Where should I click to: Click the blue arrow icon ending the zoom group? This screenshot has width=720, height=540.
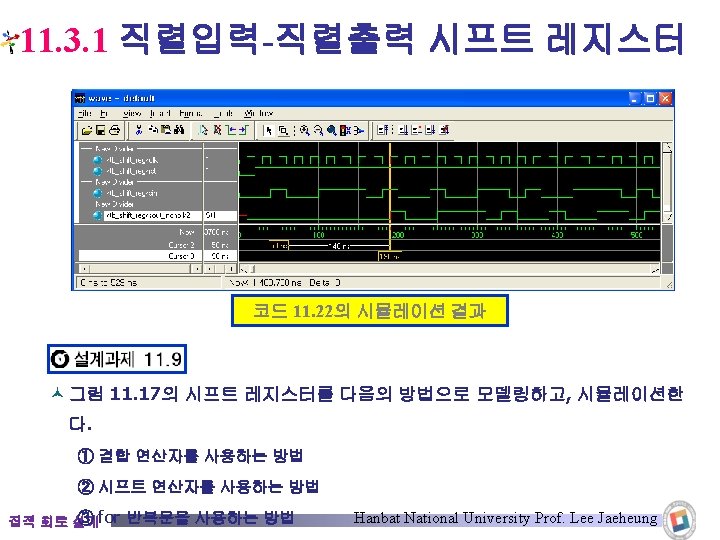[x=359, y=130]
